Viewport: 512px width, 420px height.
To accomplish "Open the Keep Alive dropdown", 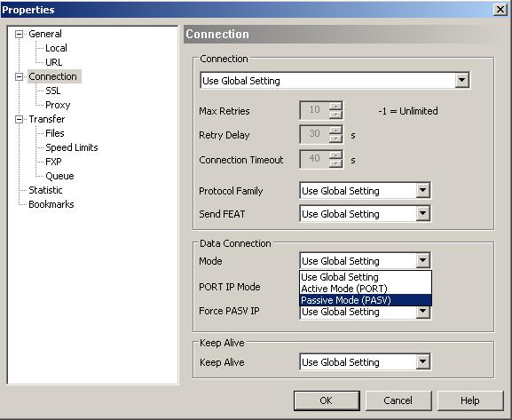I will point(423,361).
